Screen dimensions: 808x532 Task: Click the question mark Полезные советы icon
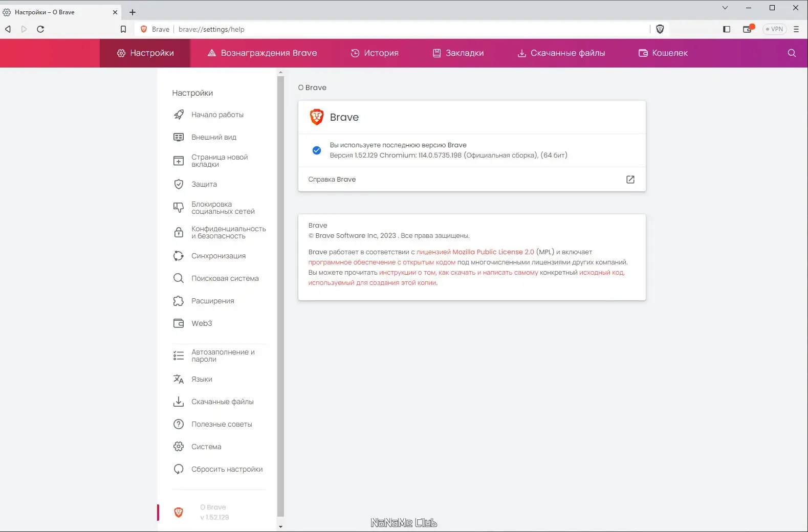[179, 424]
